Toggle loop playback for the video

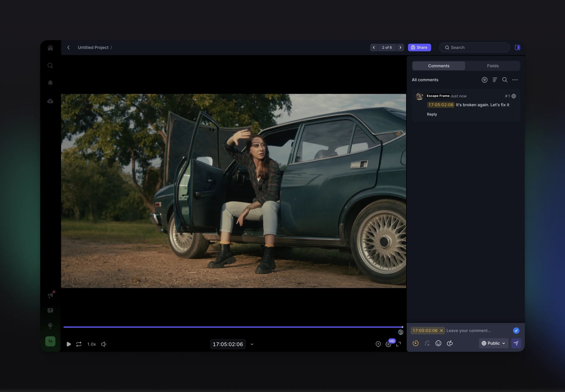(79, 344)
